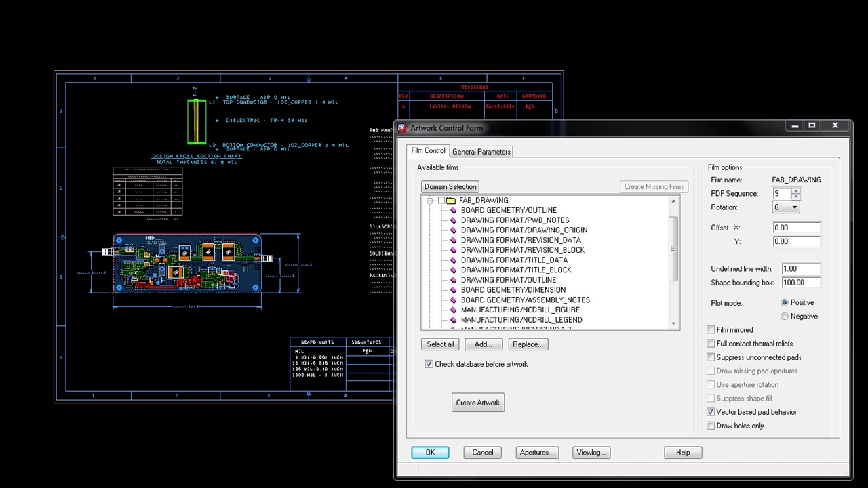Screen dimensions: 868x488
Task: Click Select all button
Action: coord(440,344)
